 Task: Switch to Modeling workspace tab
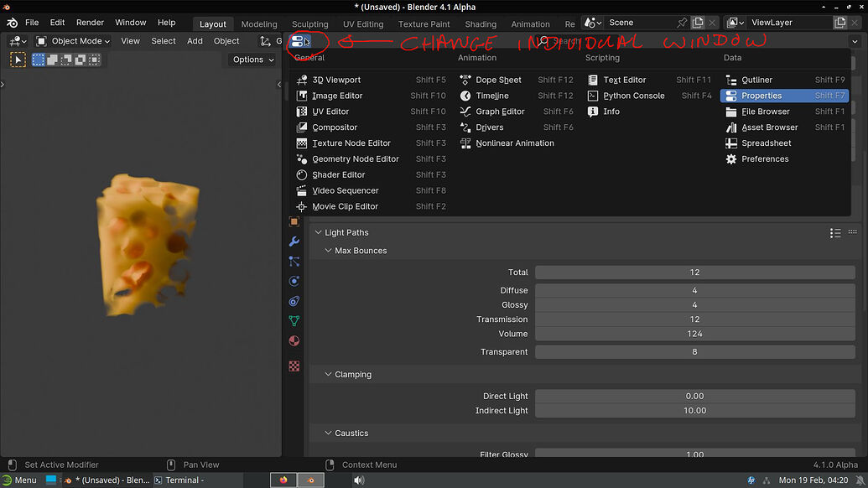[x=259, y=23]
